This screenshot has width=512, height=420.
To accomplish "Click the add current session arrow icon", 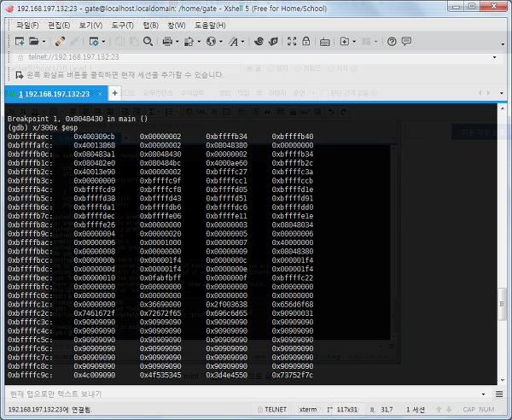I will 20,75.
